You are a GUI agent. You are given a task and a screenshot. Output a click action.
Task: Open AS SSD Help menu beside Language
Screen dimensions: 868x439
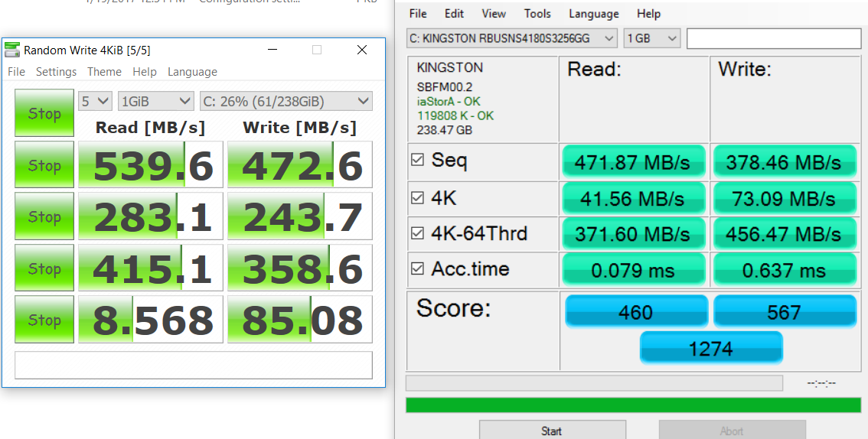tap(648, 14)
